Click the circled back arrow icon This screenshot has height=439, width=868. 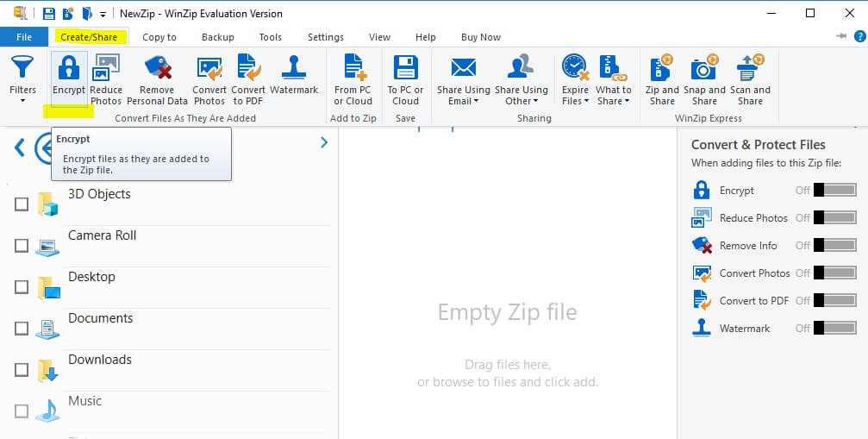[x=43, y=147]
